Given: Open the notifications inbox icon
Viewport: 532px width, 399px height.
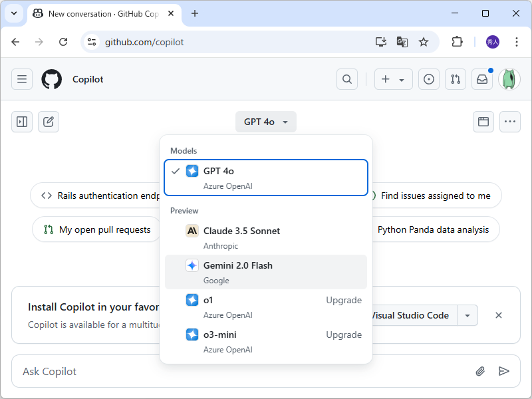Looking at the screenshot, I should [x=482, y=79].
